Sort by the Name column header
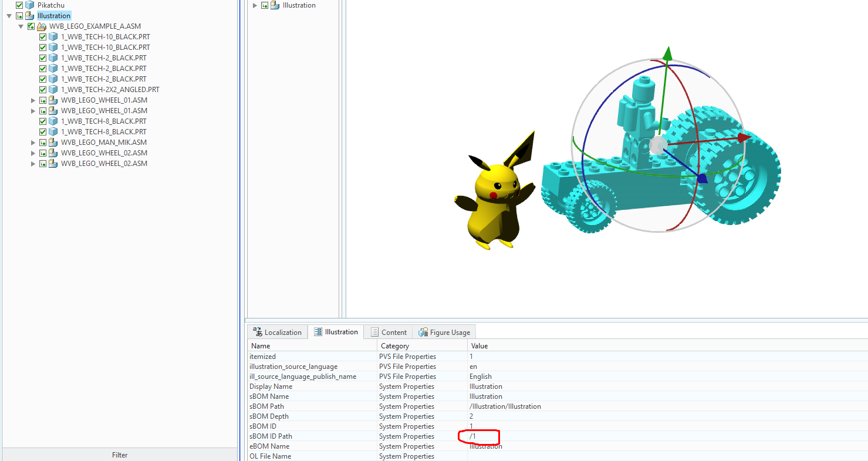Viewport: 868px width, 461px height. click(x=312, y=346)
